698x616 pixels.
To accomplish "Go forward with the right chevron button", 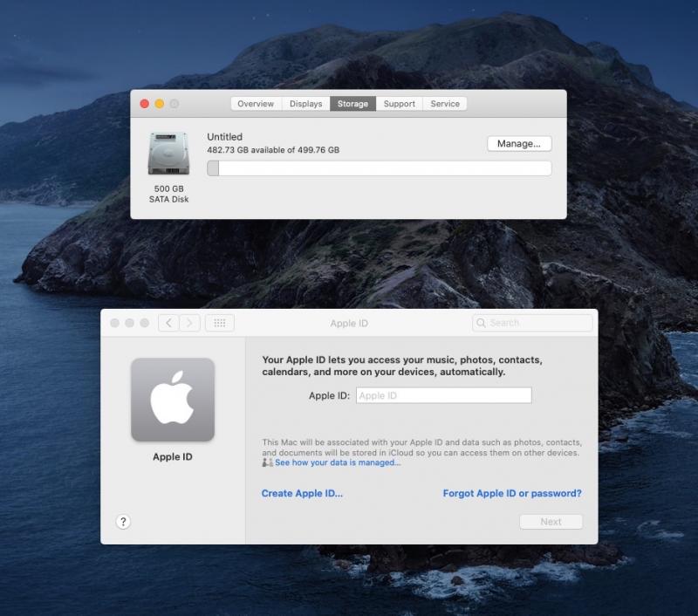I will click(x=189, y=323).
